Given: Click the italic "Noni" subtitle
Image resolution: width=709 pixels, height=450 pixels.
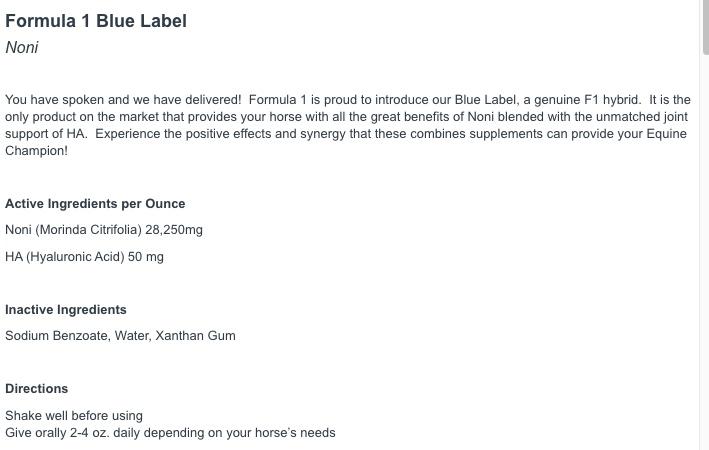Looking at the screenshot, I should [22, 48].
